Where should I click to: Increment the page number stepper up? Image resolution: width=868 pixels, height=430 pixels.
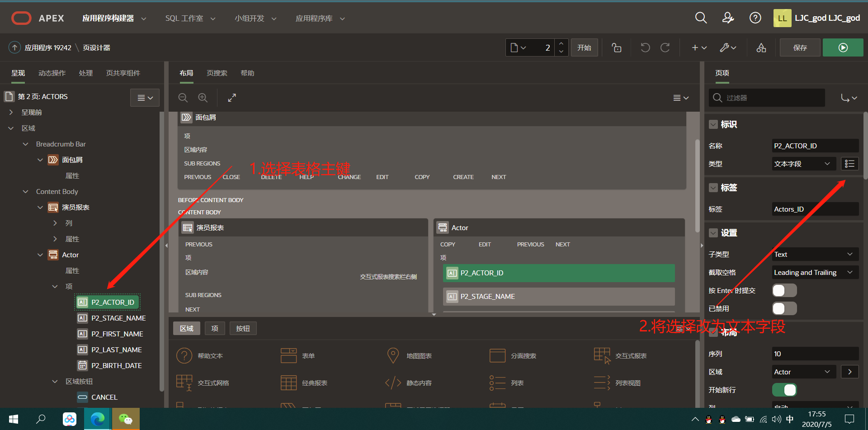pos(561,43)
